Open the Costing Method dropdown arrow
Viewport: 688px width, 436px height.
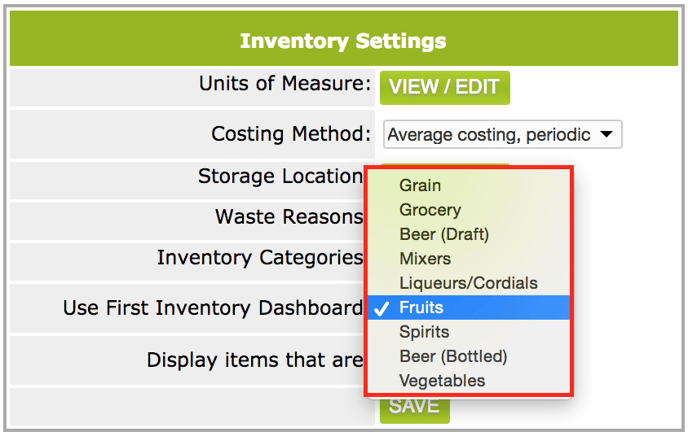point(606,134)
